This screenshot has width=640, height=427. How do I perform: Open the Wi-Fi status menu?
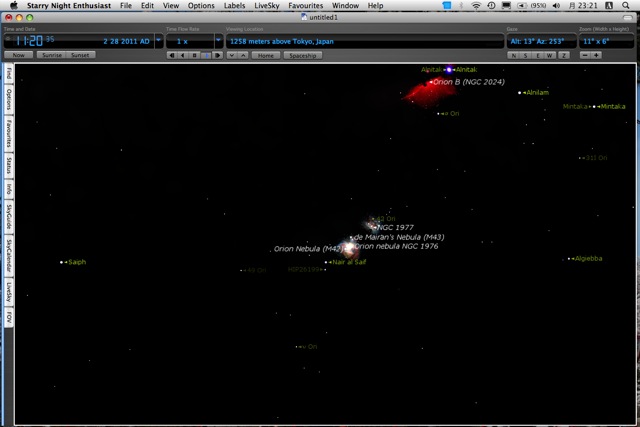[476, 5]
